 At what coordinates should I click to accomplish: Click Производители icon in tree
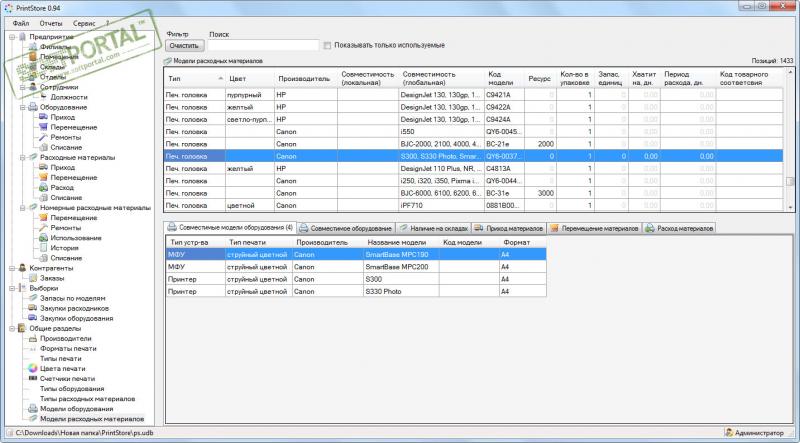pyautogui.click(x=33, y=338)
